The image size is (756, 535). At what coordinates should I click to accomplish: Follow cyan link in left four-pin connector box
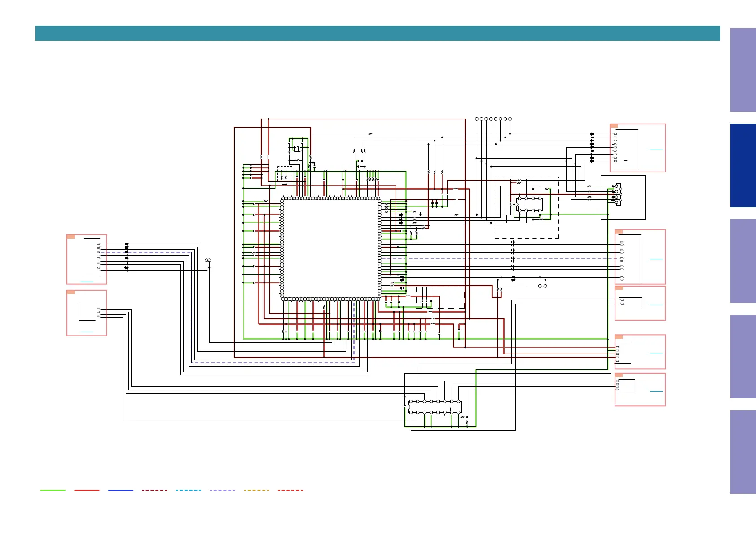(87, 332)
